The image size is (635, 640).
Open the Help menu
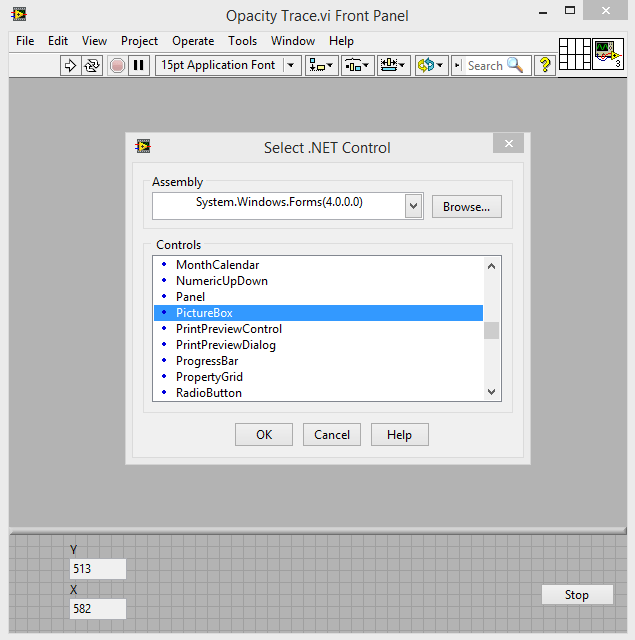click(x=341, y=41)
